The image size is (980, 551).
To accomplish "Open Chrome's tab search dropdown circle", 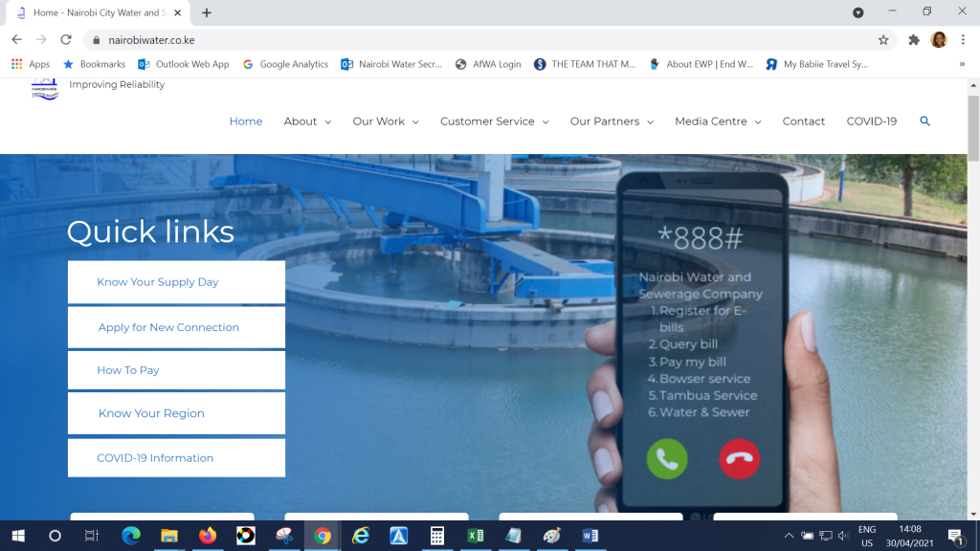I will (858, 12).
